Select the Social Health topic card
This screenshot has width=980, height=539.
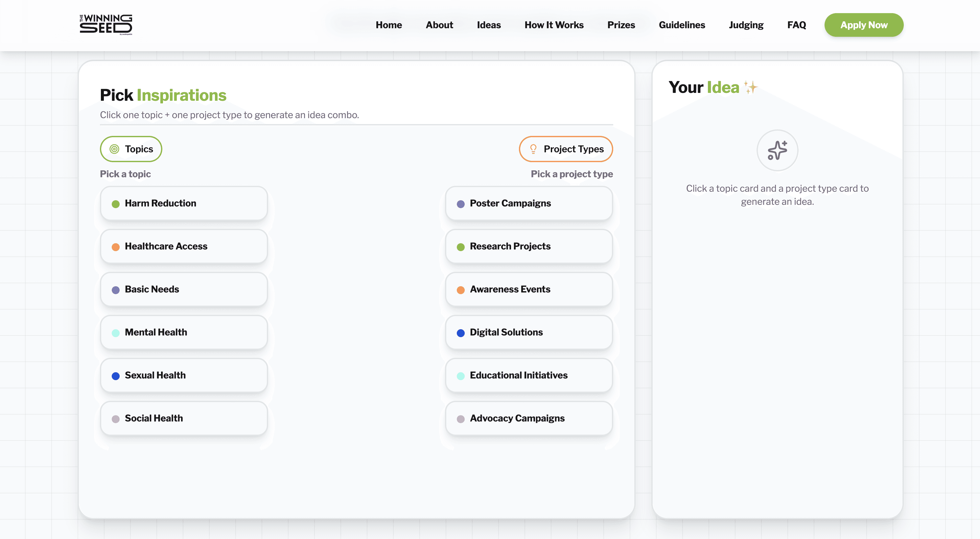pos(184,418)
